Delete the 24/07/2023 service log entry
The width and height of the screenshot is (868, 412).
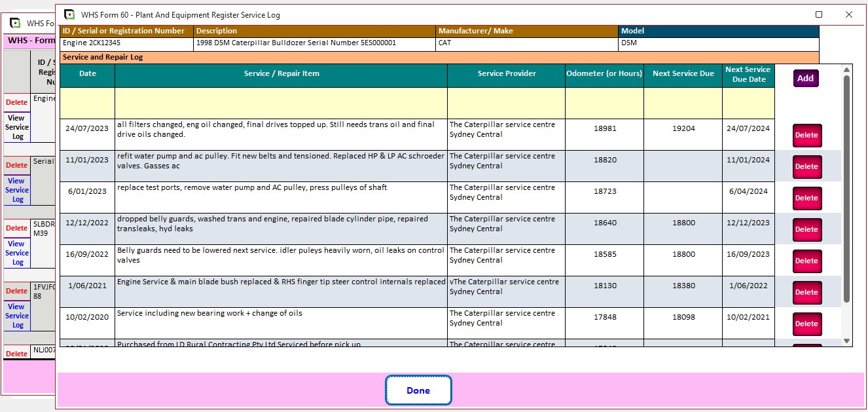(806, 135)
